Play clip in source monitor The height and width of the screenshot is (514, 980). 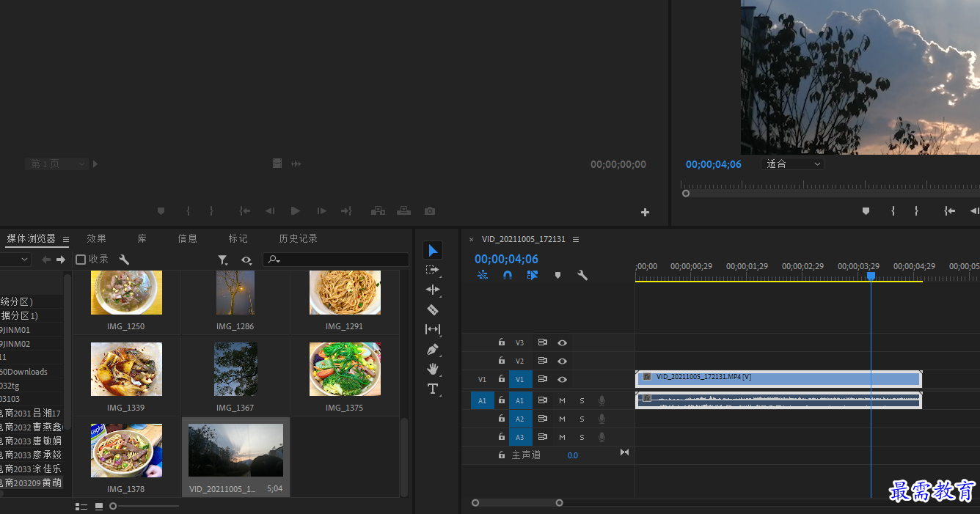pos(296,211)
